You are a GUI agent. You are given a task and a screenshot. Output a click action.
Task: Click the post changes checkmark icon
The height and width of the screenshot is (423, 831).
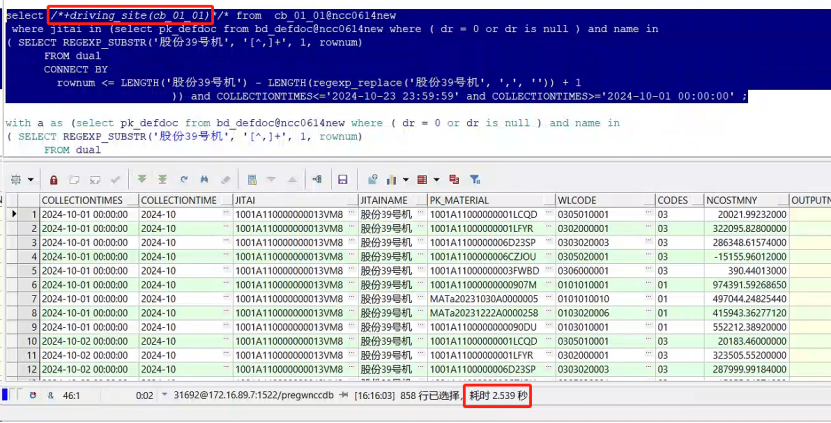[116, 180]
